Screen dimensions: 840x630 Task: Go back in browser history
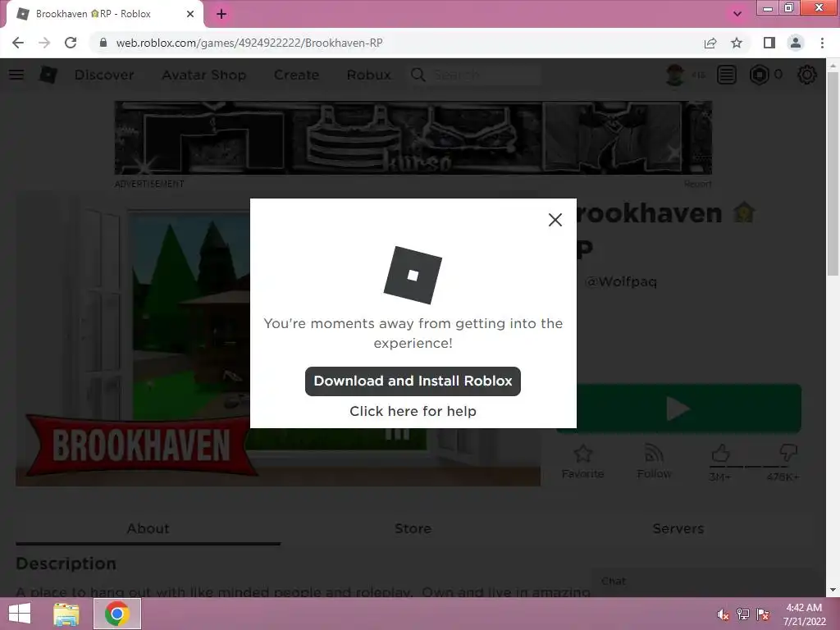[x=18, y=43]
